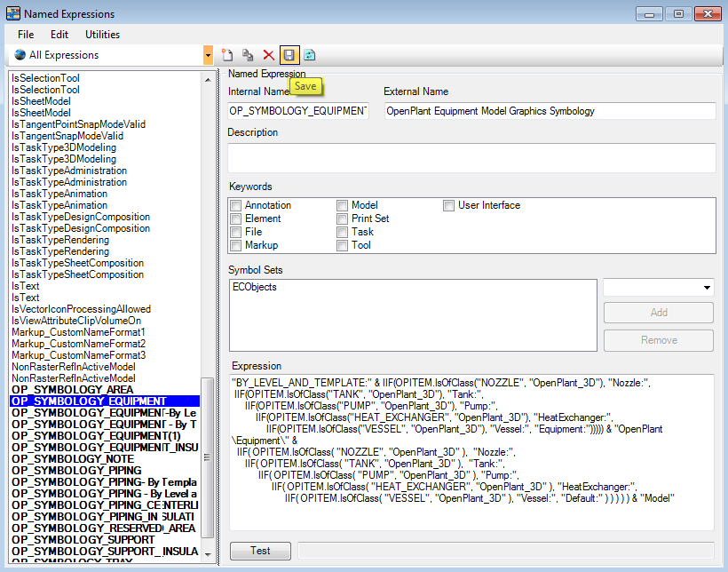Check the Task keyword box
The width and height of the screenshot is (728, 572).
342,233
